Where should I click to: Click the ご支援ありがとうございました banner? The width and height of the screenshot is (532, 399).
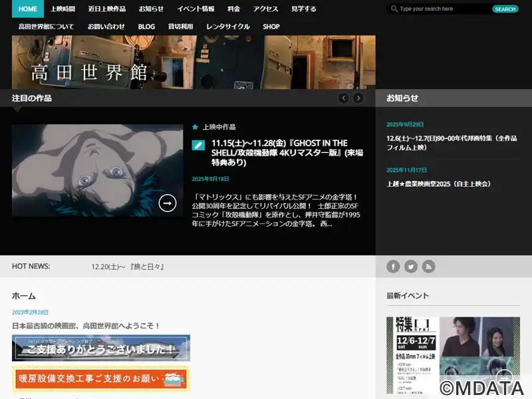pos(101,348)
